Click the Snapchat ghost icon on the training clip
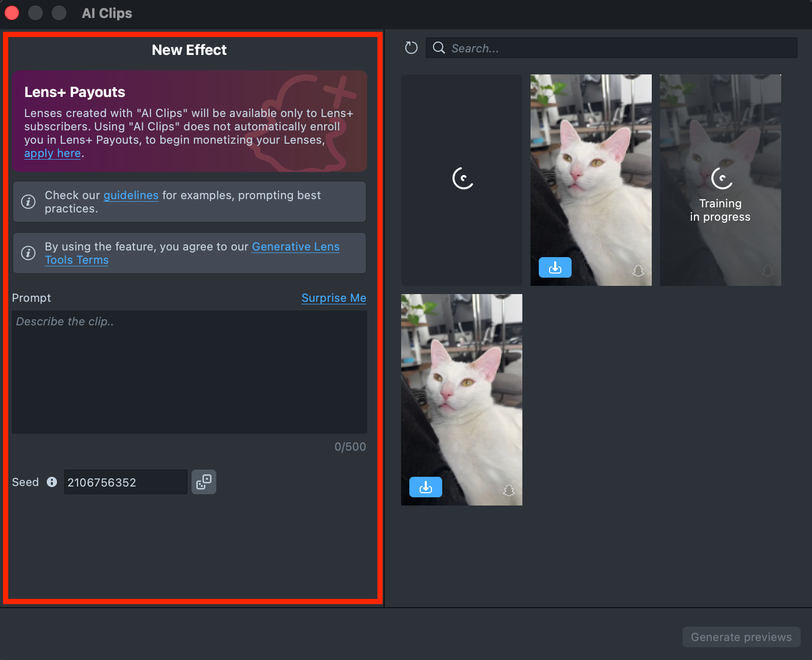This screenshot has height=660, width=812. click(x=768, y=270)
